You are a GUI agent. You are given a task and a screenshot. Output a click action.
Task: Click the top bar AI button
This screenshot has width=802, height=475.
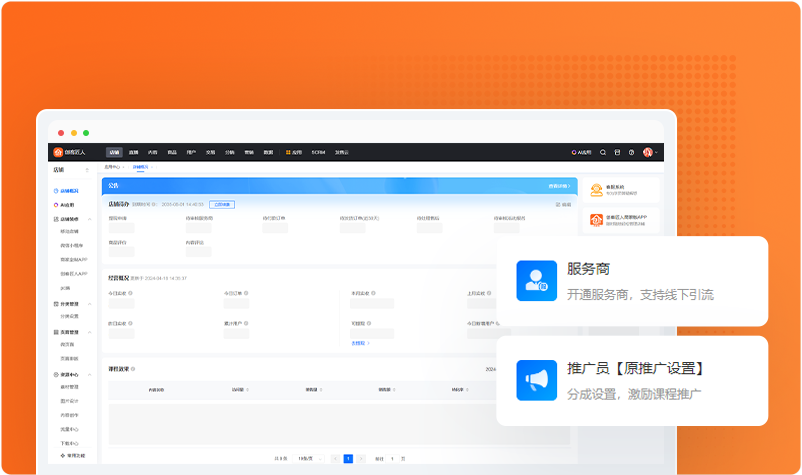tap(583, 152)
